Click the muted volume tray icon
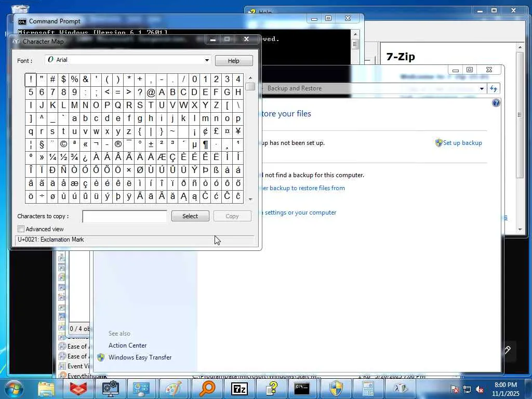This screenshot has height=399, width=532. pos(480,390)
